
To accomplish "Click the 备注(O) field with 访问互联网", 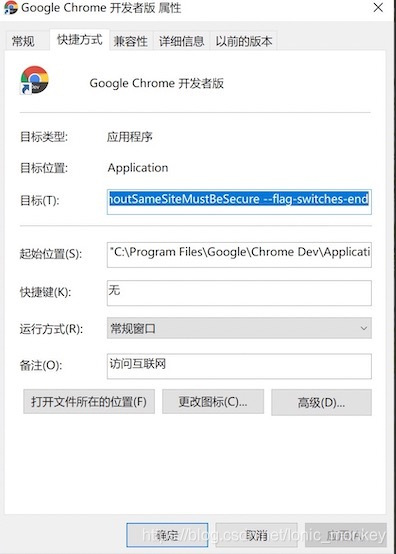I will coord(239,366).
